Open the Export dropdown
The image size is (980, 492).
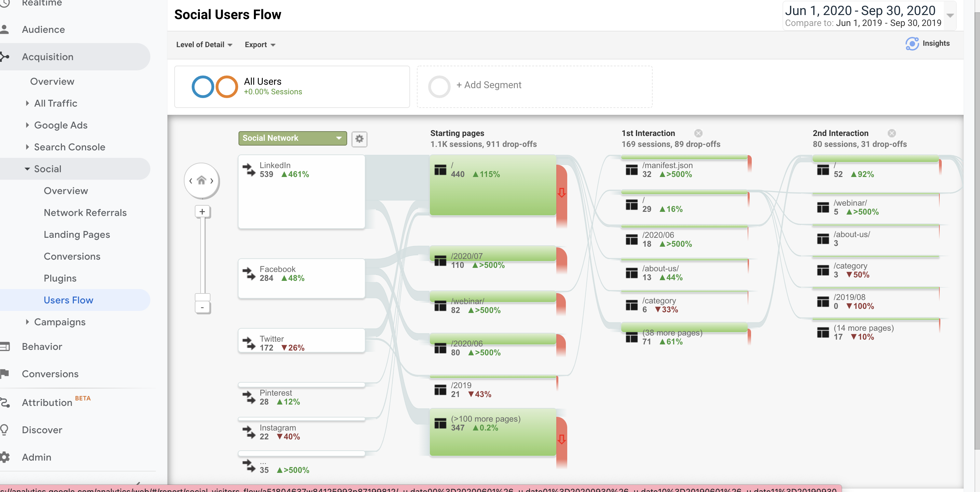click(x=260, y=44)
